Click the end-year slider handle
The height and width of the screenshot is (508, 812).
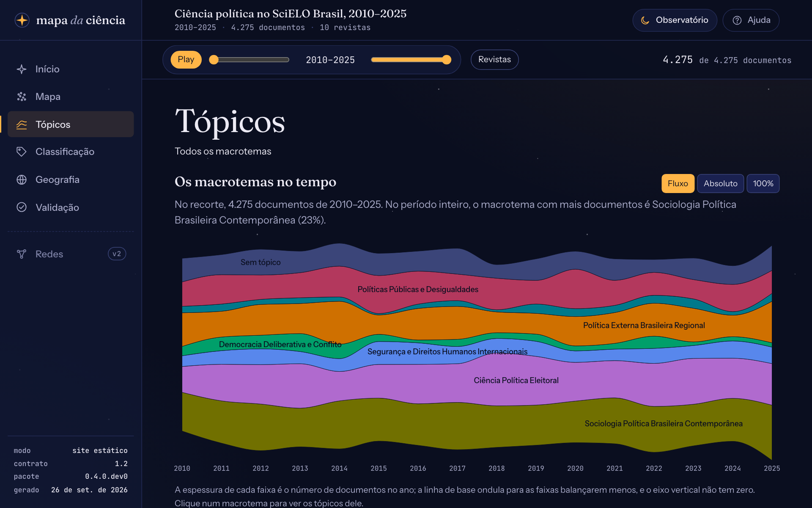pyautogui.click(x=447, y=60)
